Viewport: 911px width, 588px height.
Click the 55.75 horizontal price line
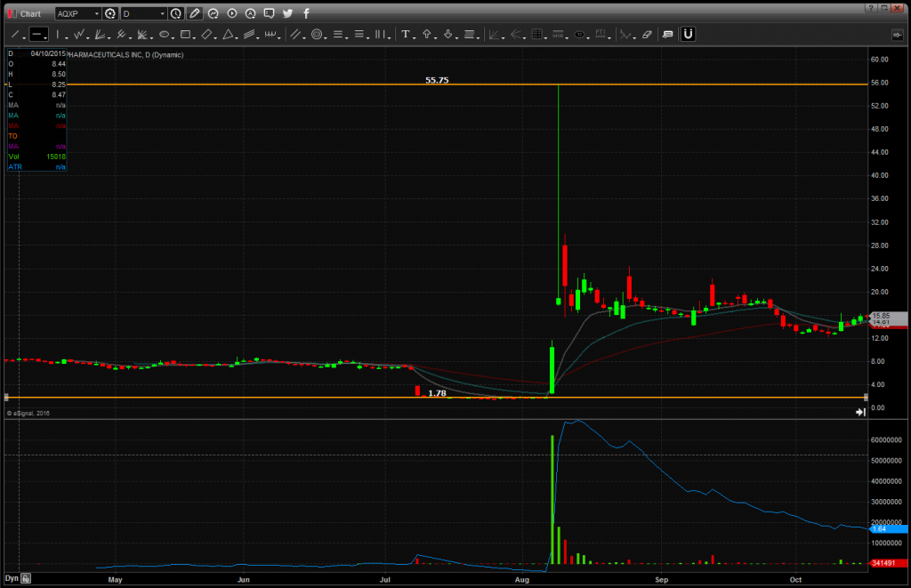(267, 85)
